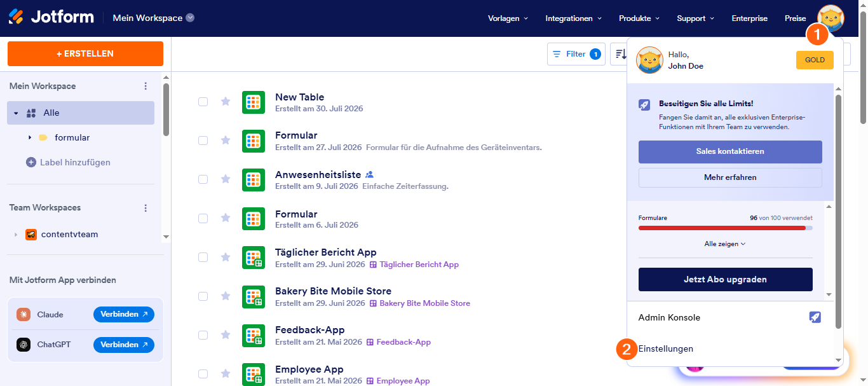The height and width of the screenshot is (386, 868).
Task: Connect Claude with the Verbinden button
Action: [124, 314]
